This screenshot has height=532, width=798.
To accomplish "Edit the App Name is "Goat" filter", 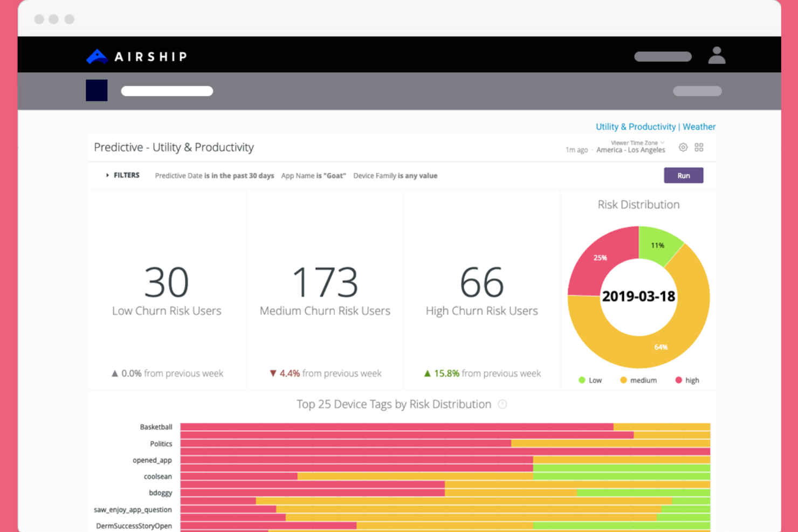I will 313,175.
